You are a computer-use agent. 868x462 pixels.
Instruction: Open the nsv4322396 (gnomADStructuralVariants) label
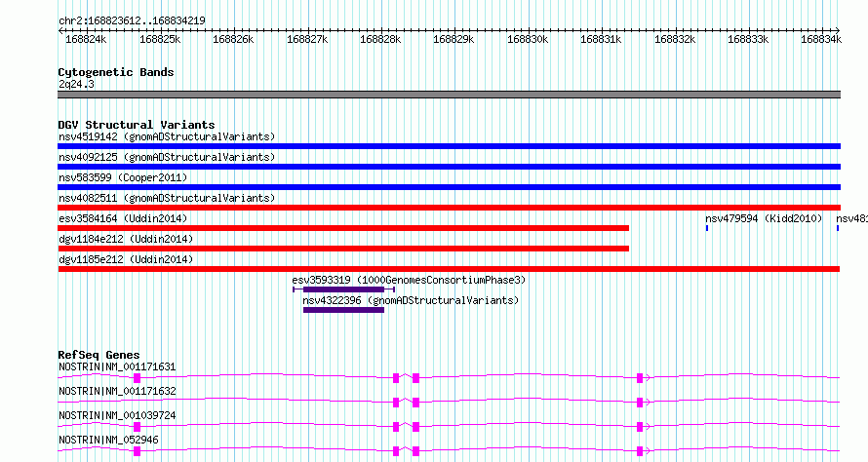point(411,300)
